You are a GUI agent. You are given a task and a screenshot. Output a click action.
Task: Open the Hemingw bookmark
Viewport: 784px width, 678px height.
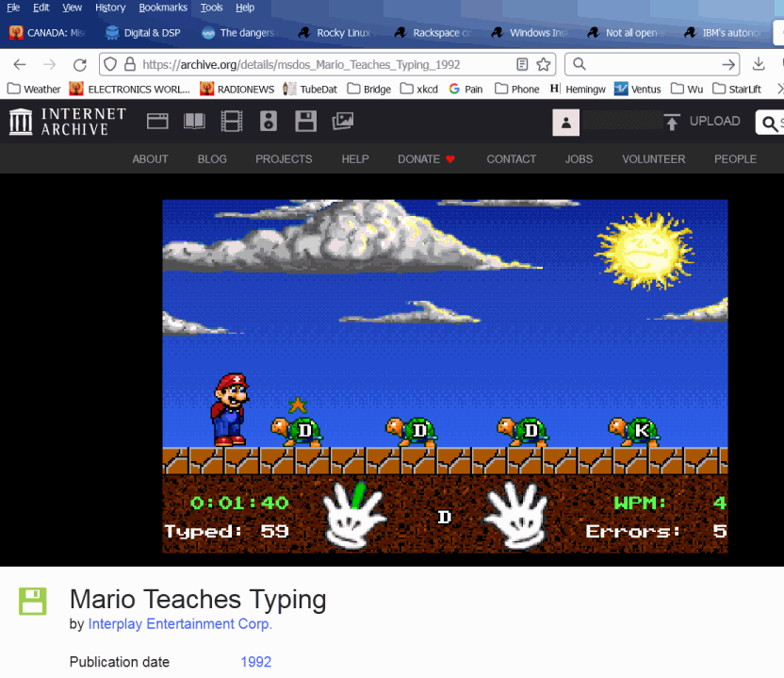coord(578,89)
